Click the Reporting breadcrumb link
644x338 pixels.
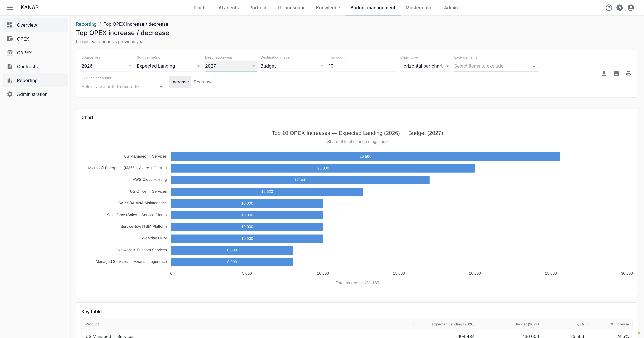[x=86, y=24]
